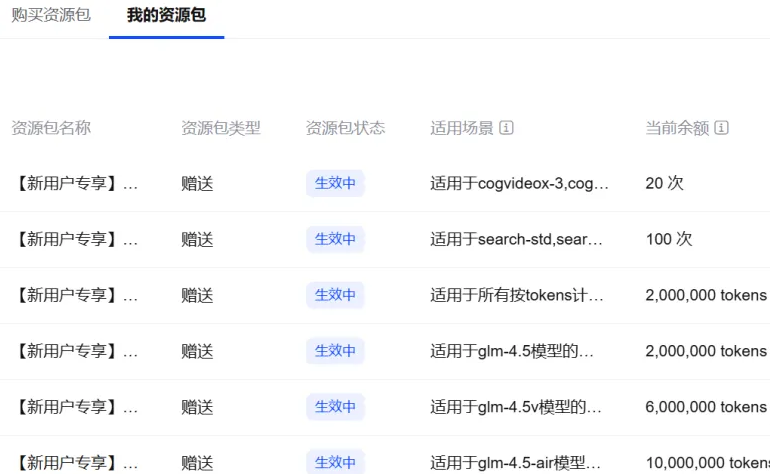Image resolution: width=770 pixels, height=474 pixels.
Task: Click the pack name in the 10,000,000 tokens row
Action: (76, 463)
